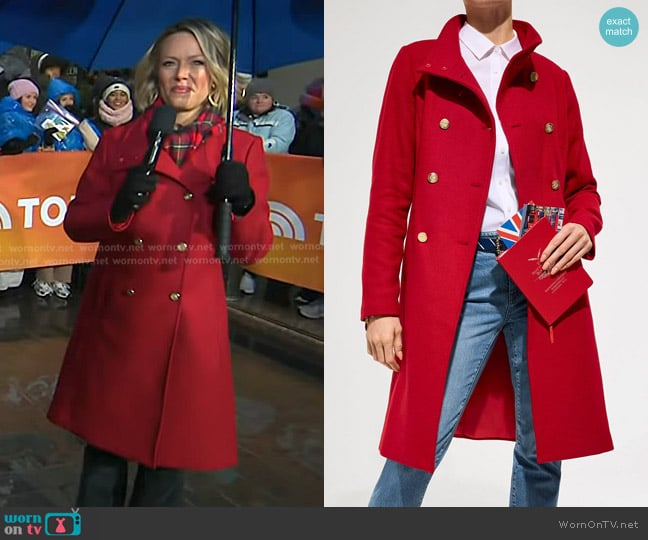
Task: Open the WornOnTV.net footer text
Action: 598,524
